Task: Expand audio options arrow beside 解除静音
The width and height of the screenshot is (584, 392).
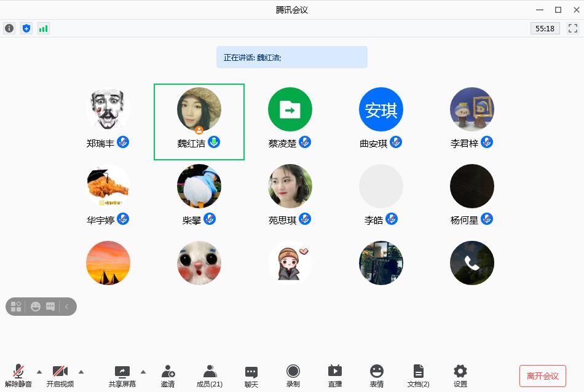Action: pyautogui.click(x=39, y=371)
